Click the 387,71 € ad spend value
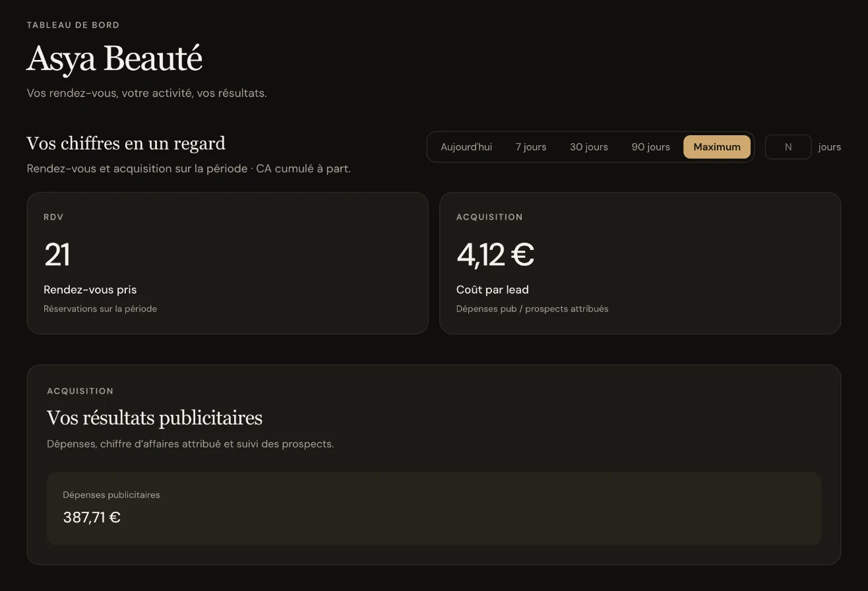 [92, 518]
